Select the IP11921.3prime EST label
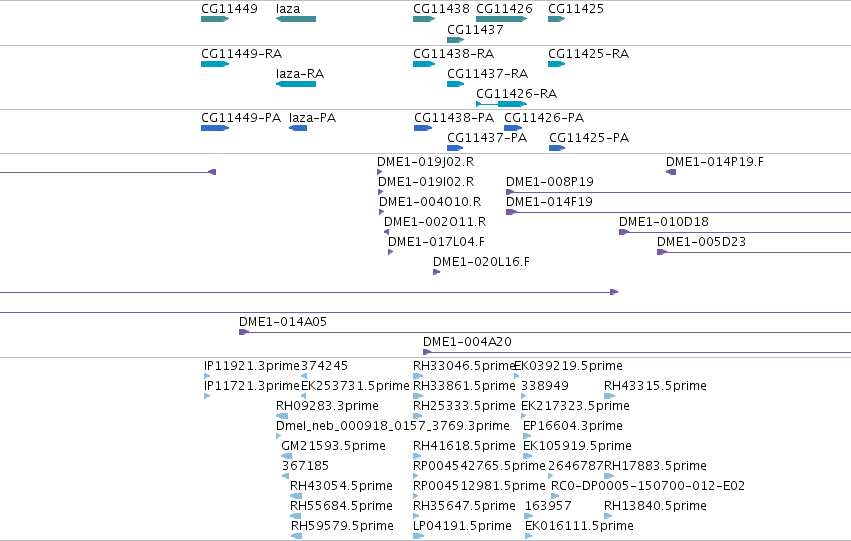Screen dimensions: 851x541 [x=252, y=366]
